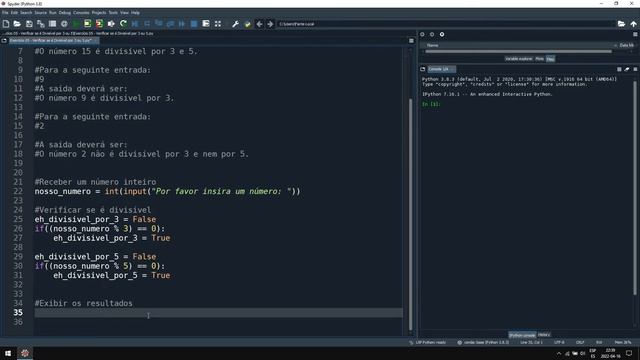Open the Search menu

click(26, 13)
